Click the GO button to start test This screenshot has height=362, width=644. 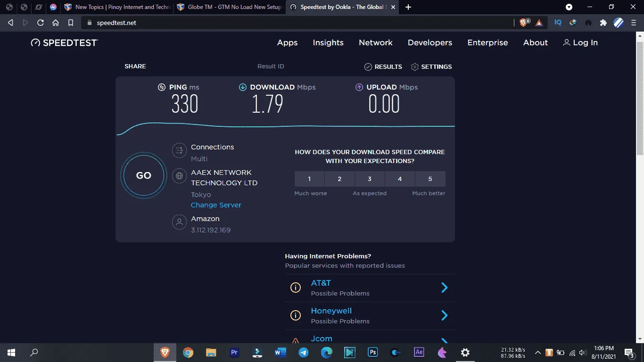point(144,176)
